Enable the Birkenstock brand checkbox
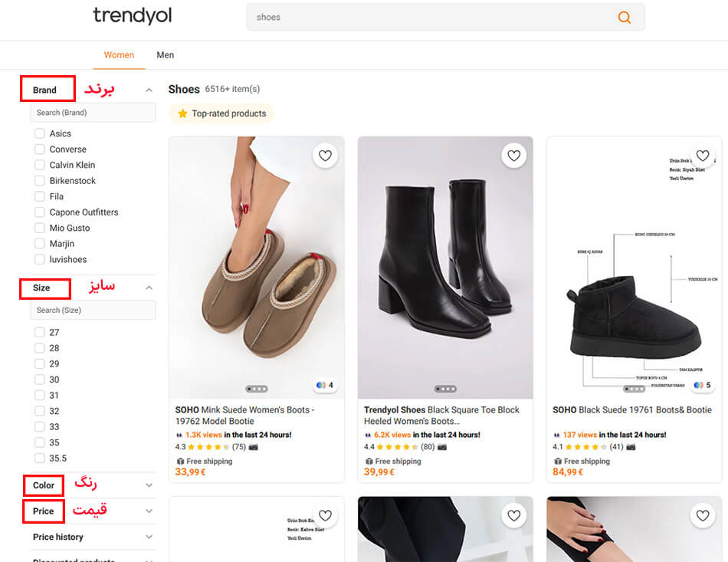Viewport: 728px width, 562px height. pos(40,181)
